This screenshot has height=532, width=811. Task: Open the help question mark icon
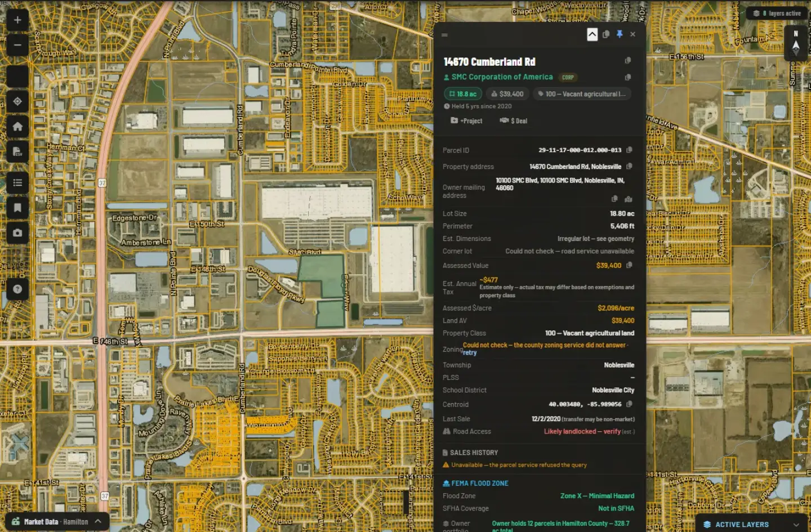pyautogui.click(x=17, y=289)
